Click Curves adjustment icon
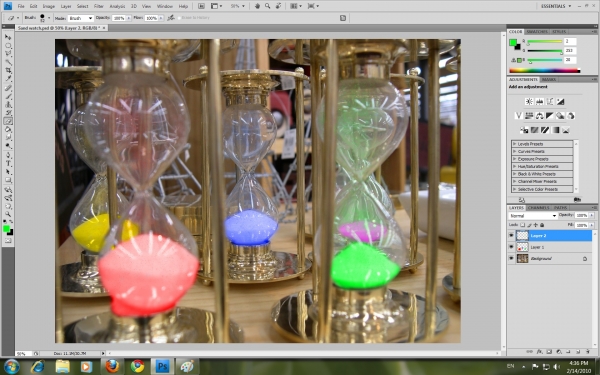600x375 pixels. (x=550, y=101)
